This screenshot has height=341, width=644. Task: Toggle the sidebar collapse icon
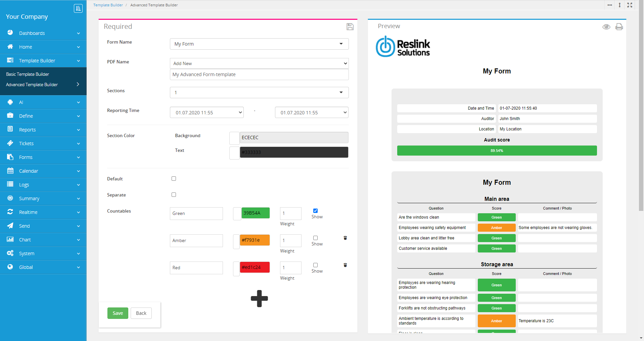pyautogui.click(x=78, y=8)
